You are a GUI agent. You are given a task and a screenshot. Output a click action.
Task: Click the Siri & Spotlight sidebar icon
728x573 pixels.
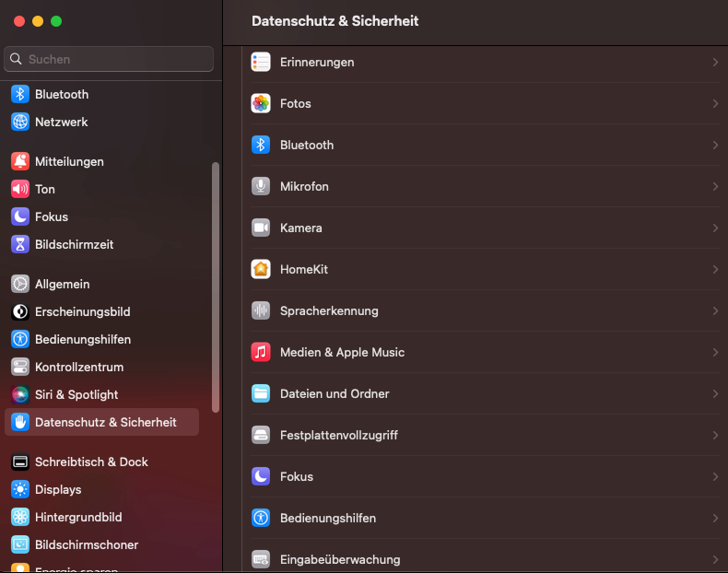pos(20,394)
